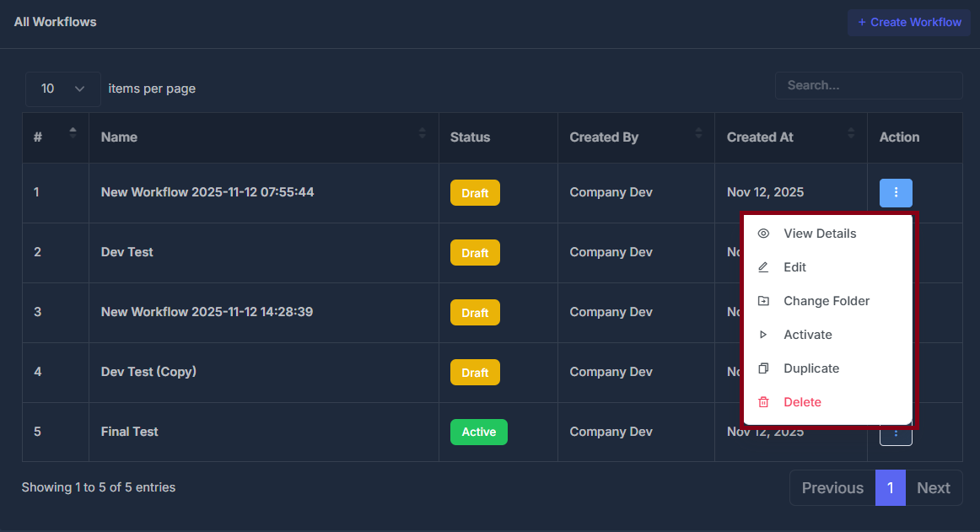Viewport: 980px width, 532px height.
Task: Choose Delete from the context menu
Action: point(802,401)
